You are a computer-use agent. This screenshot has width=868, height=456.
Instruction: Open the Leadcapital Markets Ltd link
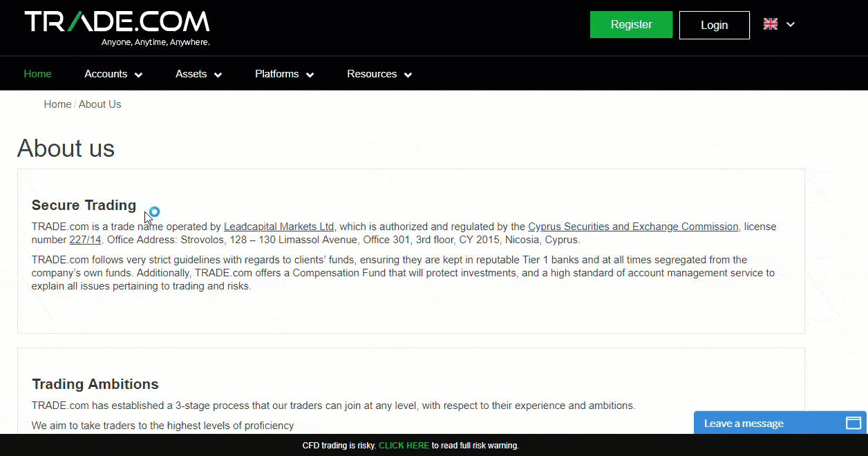(x=279, y=227)
